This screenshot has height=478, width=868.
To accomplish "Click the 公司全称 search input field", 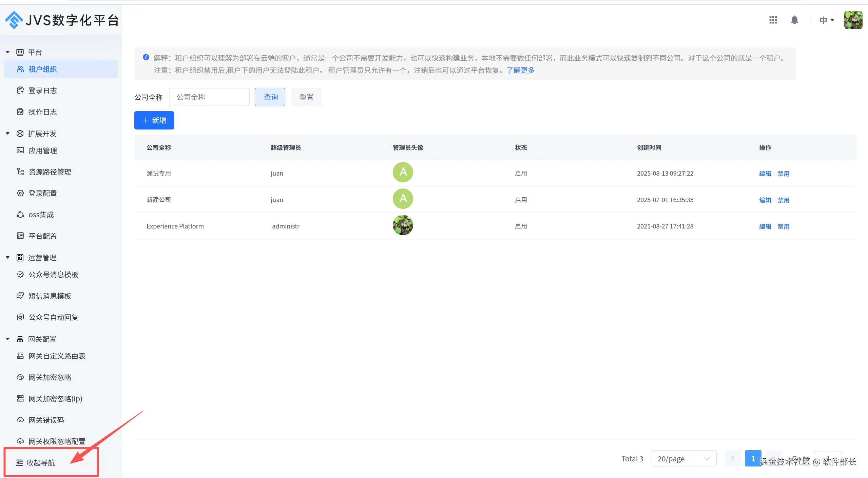I will (x=209, y=97).
